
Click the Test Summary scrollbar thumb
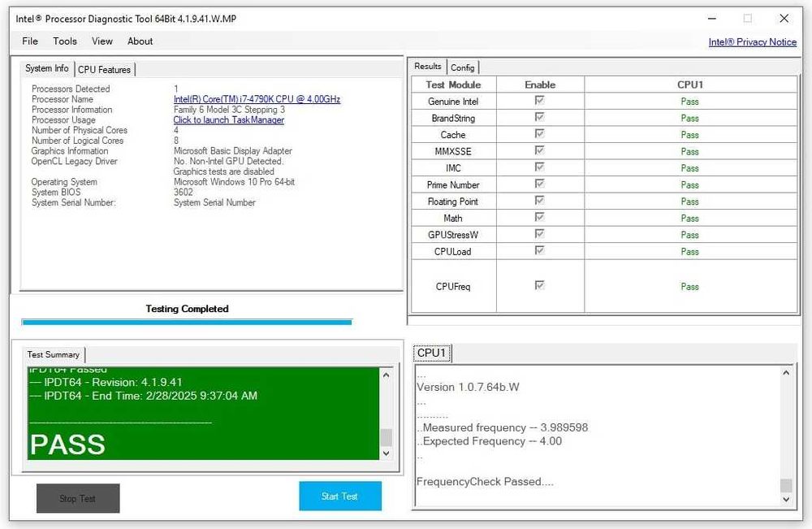pyautogui.click(x=386, y=437)
